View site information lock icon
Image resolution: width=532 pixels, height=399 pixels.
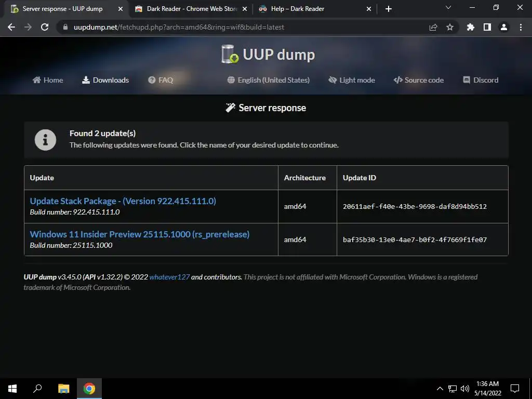(65, 27)
